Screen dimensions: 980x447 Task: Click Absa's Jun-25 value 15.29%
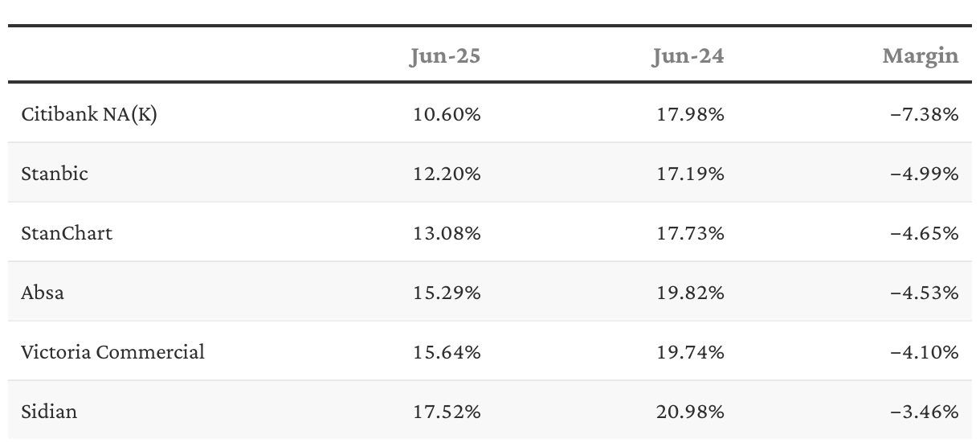click(447, 293)
